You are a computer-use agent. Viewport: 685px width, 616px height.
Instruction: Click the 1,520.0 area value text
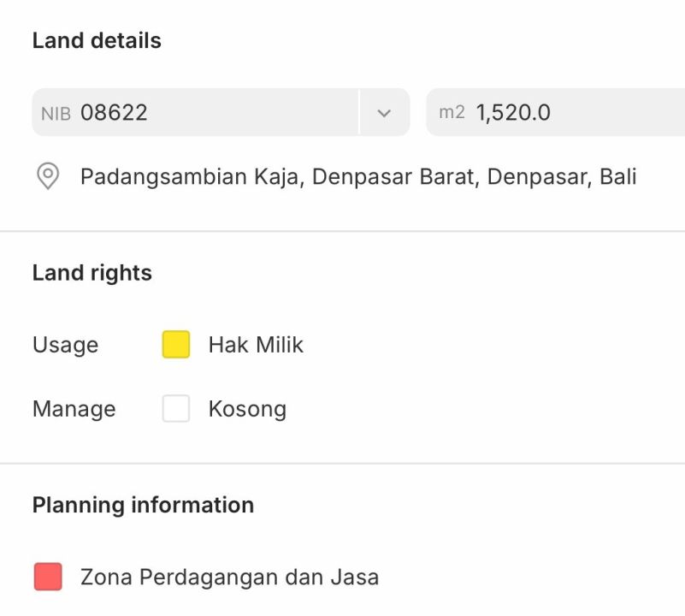pos(513,113)
